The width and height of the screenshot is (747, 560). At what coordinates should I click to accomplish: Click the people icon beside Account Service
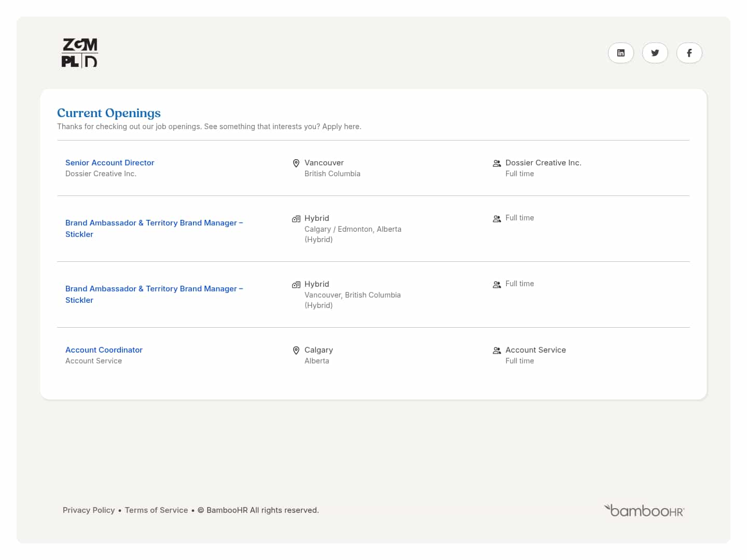(497, 350)
